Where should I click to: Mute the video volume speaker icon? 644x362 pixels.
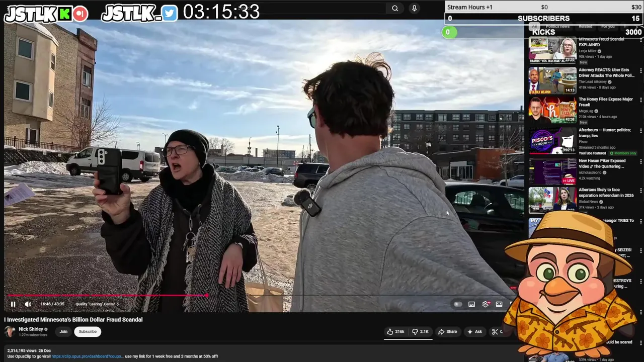28,304
